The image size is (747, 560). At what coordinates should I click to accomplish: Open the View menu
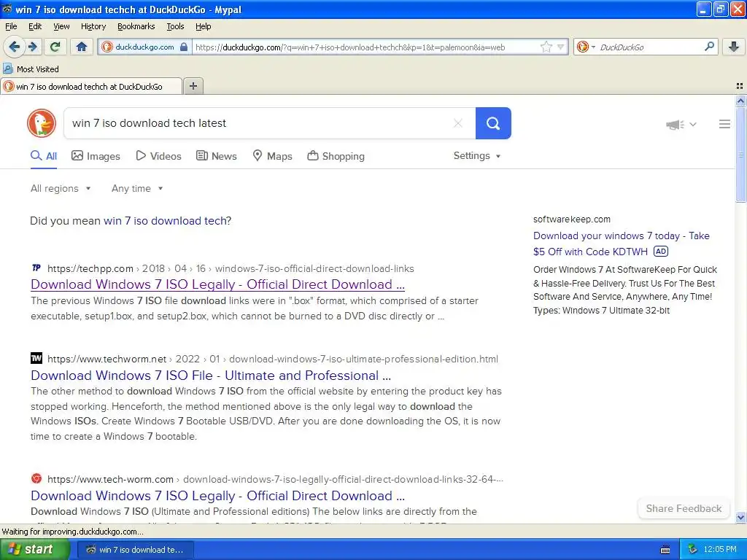click(61, 26)
